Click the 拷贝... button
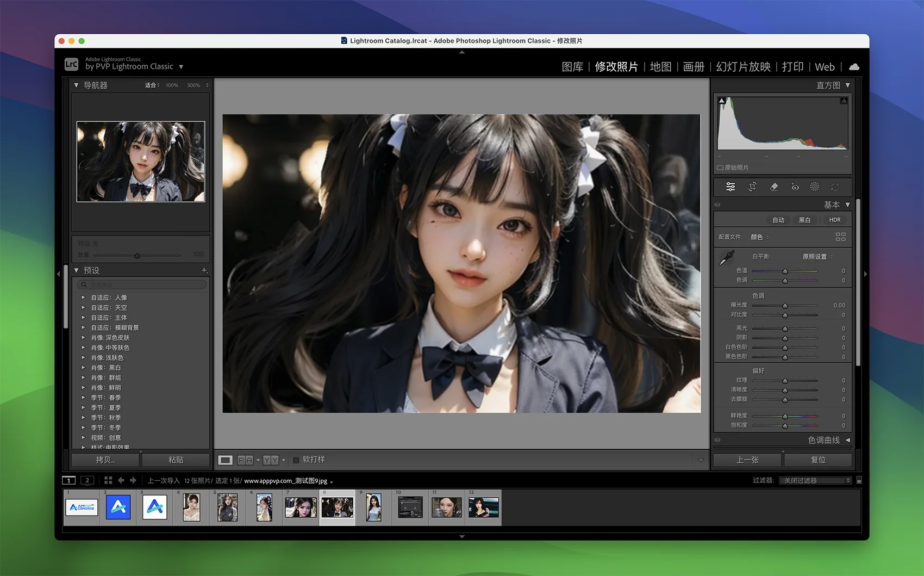This screenshot has height=576, width=924. 105,460
